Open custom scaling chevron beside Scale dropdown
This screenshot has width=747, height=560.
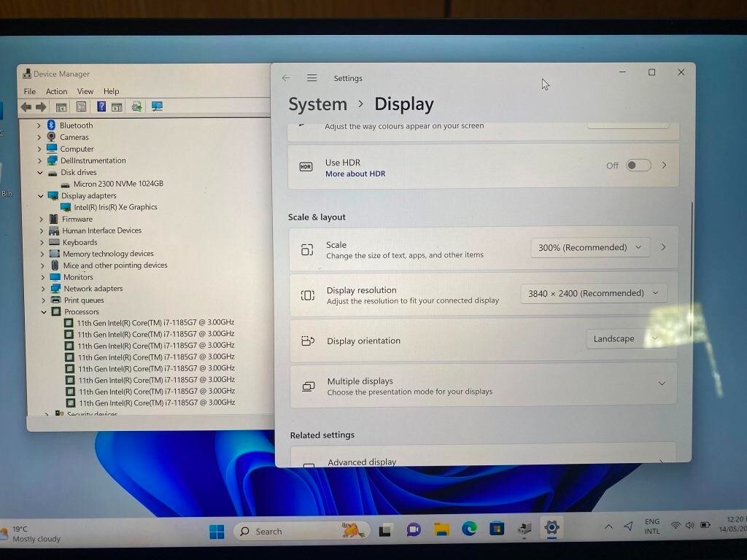pos(663,247)
